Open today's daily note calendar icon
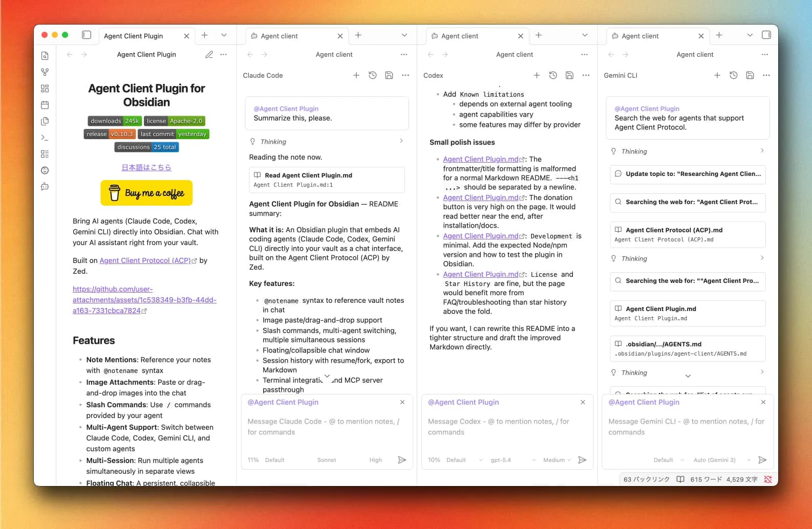The image size is (812, 529). tap(45, 105)
